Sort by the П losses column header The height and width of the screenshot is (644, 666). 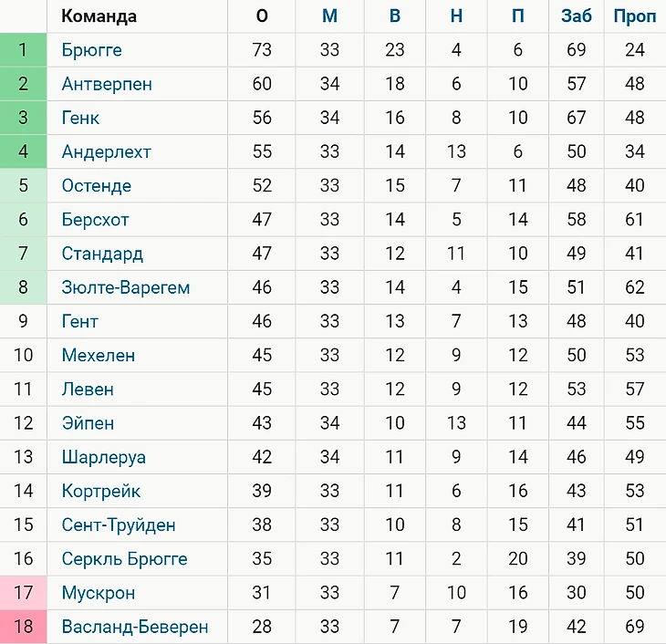517,16
